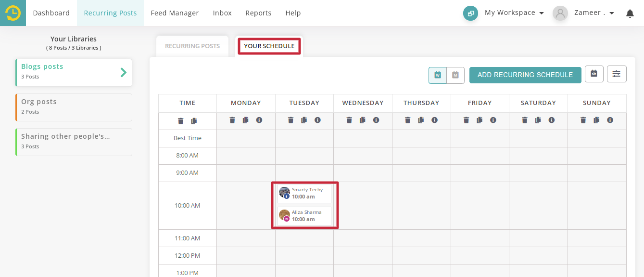Open the Recurring Posts tab
This screenshot has width=644, height=277.
pyautogui.click(x=192, y=46)
